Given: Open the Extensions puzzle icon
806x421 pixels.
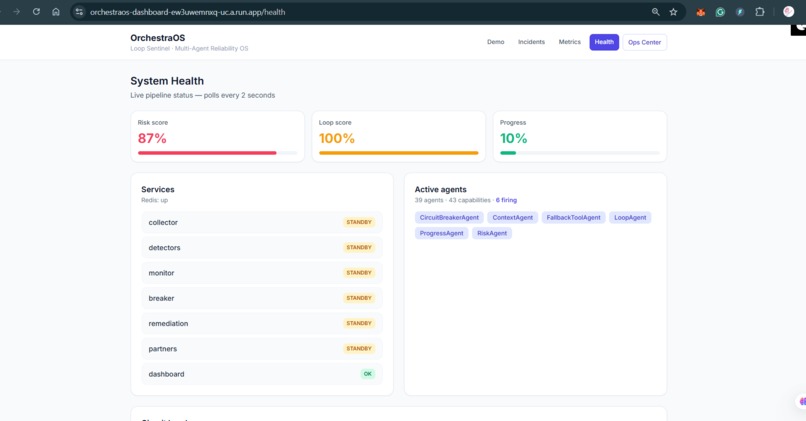Looking at the screenshot, I should (760, 12).
